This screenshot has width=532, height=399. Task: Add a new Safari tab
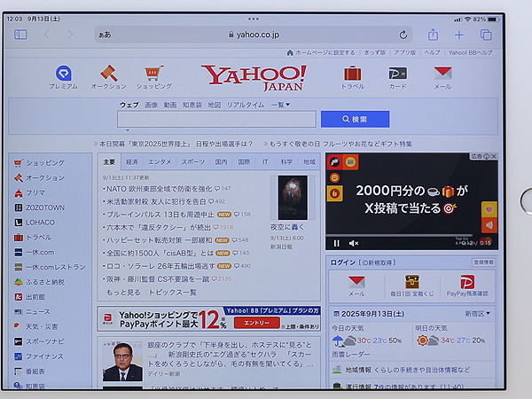pyautogui.click(x=459, y=35)
